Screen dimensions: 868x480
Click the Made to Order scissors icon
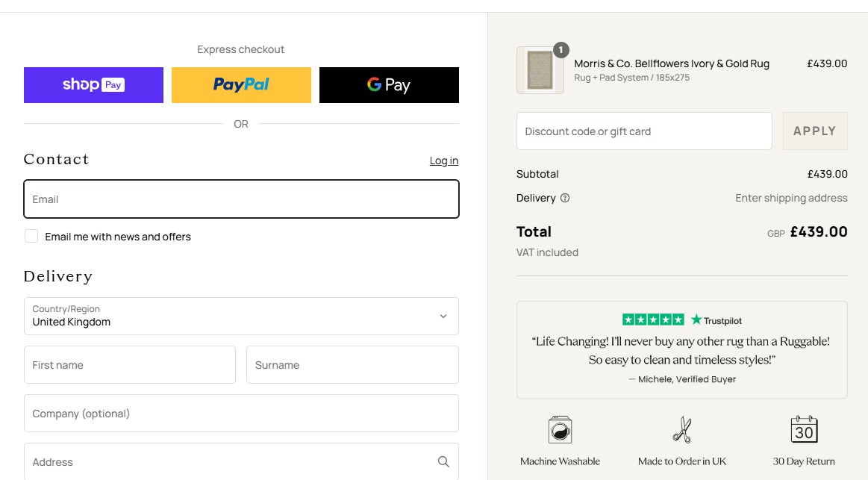(681, 429)
